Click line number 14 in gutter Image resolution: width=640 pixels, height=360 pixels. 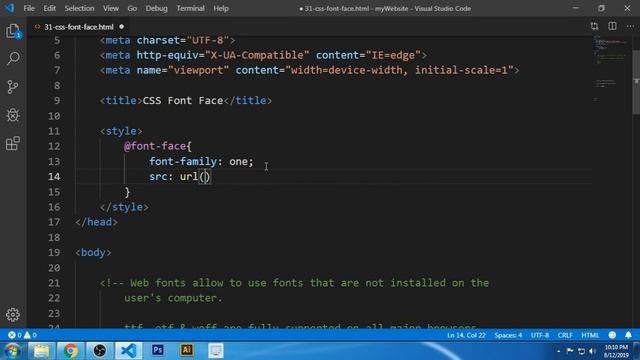(x=54, y=176)
